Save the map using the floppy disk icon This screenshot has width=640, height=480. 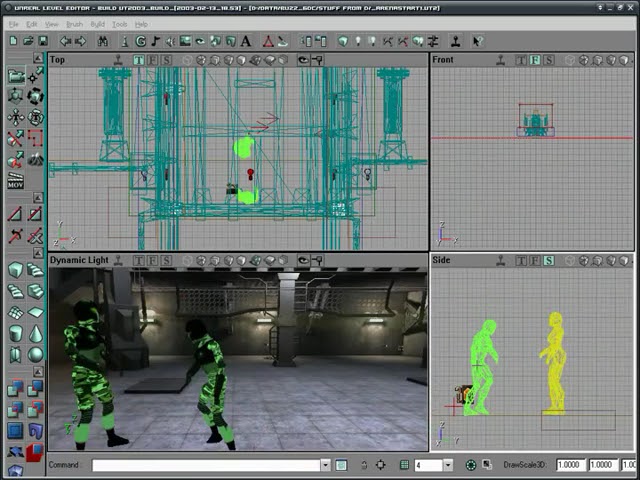tap(42, 41)
